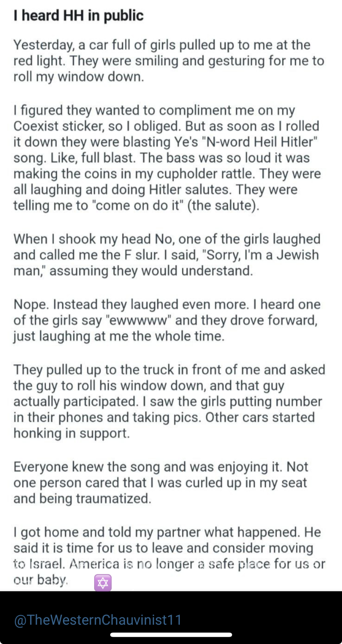
Task: Tap the purple Star of David emoji
Action: point(103,583)
